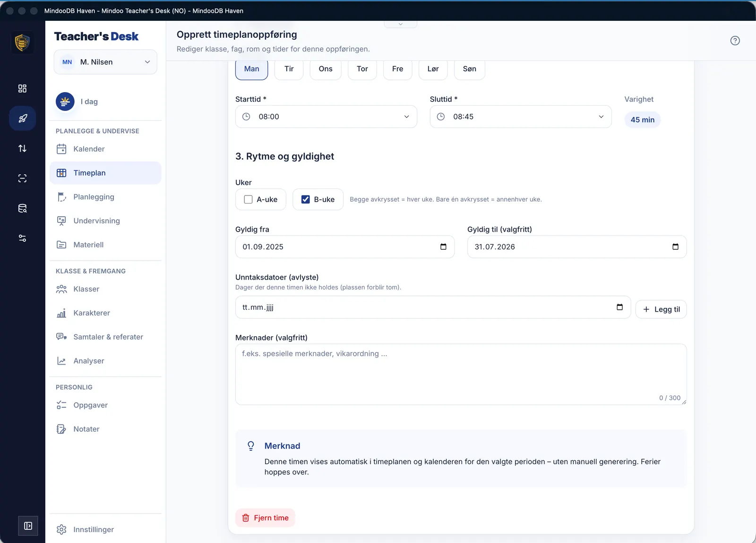Uncheck the B-uke checkbox
The width and height of the screenshot is (756, 543).
[x=306, y=199]
